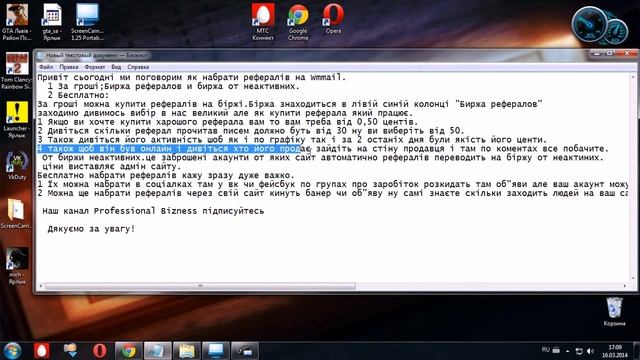This screenshot has width=640, height=360.
Task: Open the network icon in system tray
Action: click(579, 351)
